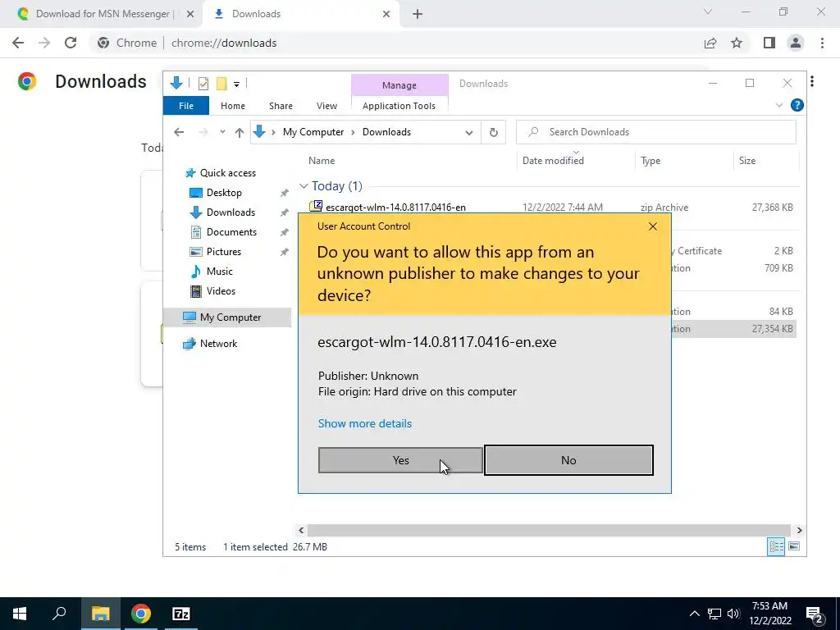840x630 pixels.
Task: Click No in User Account Control
Action: click(568, 460)
